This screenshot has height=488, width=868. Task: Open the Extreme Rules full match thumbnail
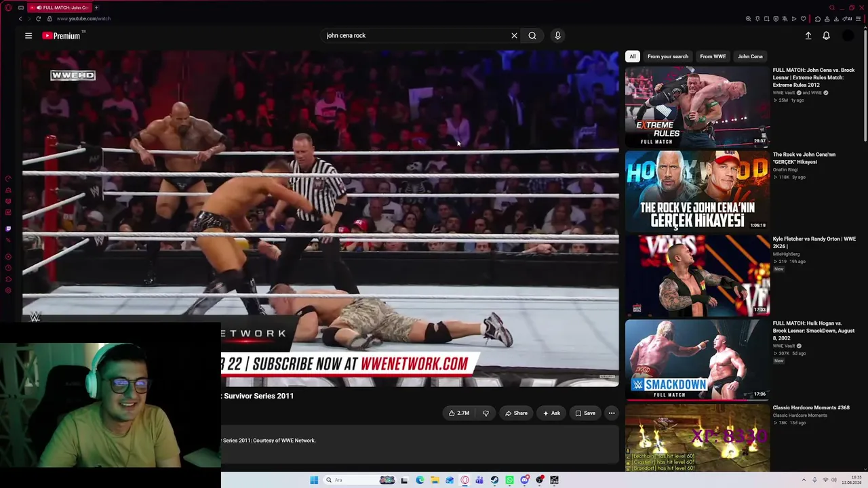tap(697, 107)
